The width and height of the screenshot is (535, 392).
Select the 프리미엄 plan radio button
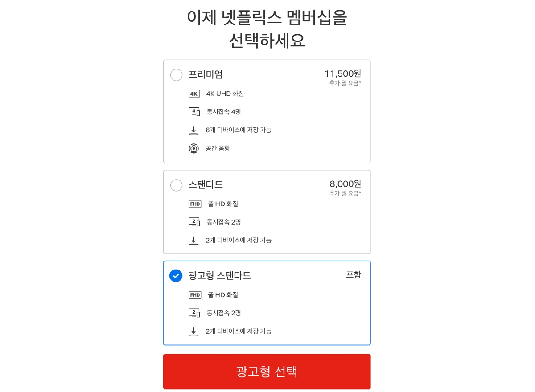click(176, 75)
